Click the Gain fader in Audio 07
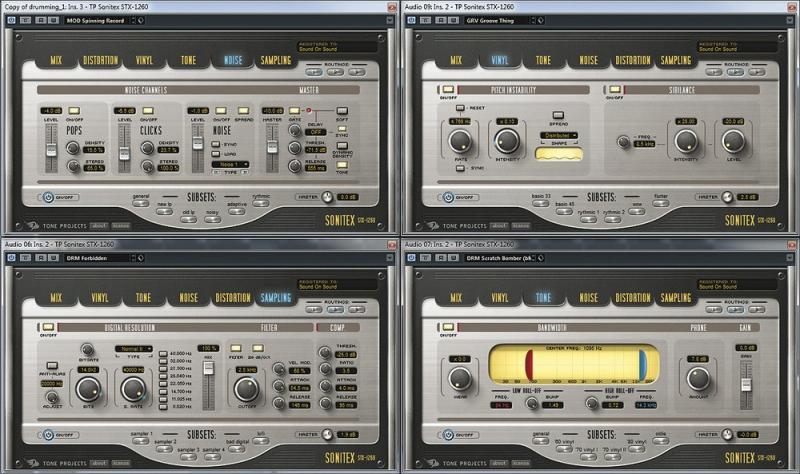800x474 pixels. [x=746, y=385]
